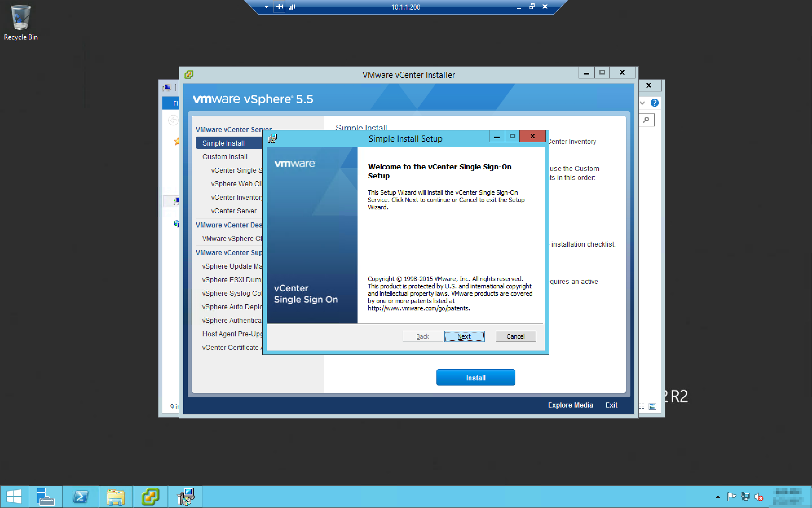The height and width of the screenshot is (508, 812).
Task: Close the VMware vCenter Installer window
Action: pyautogui.click(x=622, y=73)
